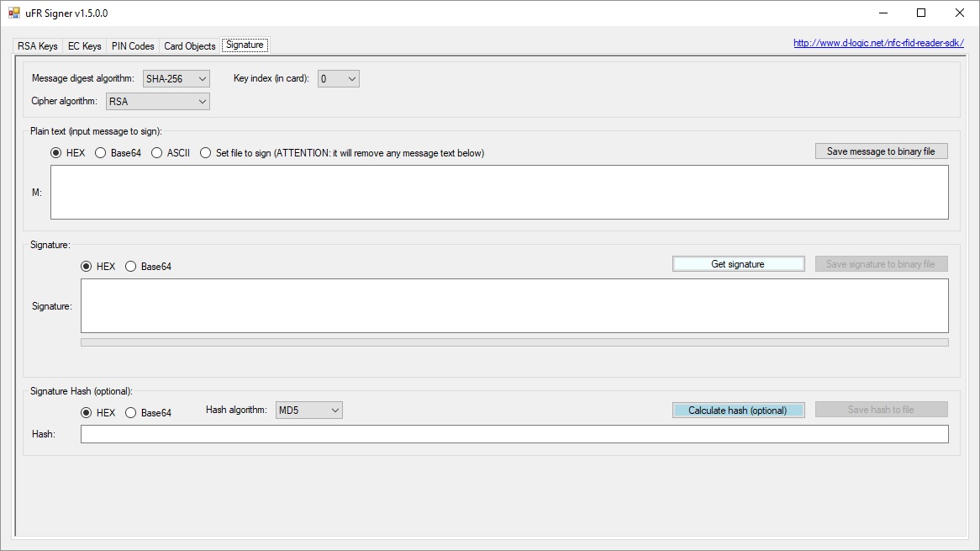980x551 pixels.
Task: Go to the PIN Codes tab
Action: tap(133, 46)
